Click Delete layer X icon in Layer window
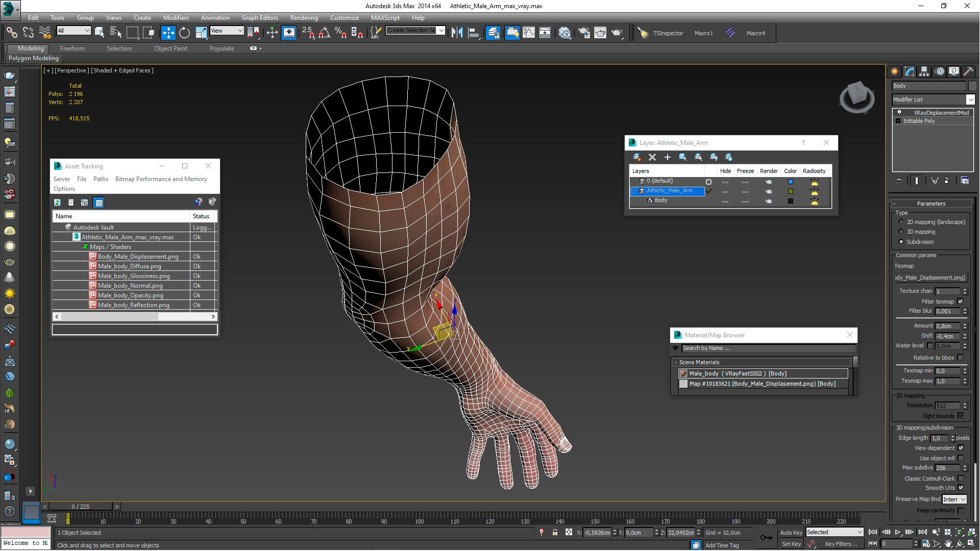 pyautogui.click(x=652, y=157)
